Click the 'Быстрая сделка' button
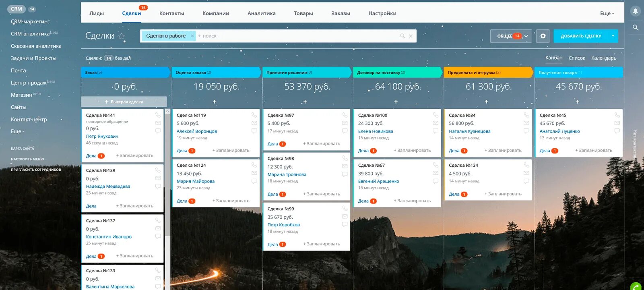 coord(124,102)
